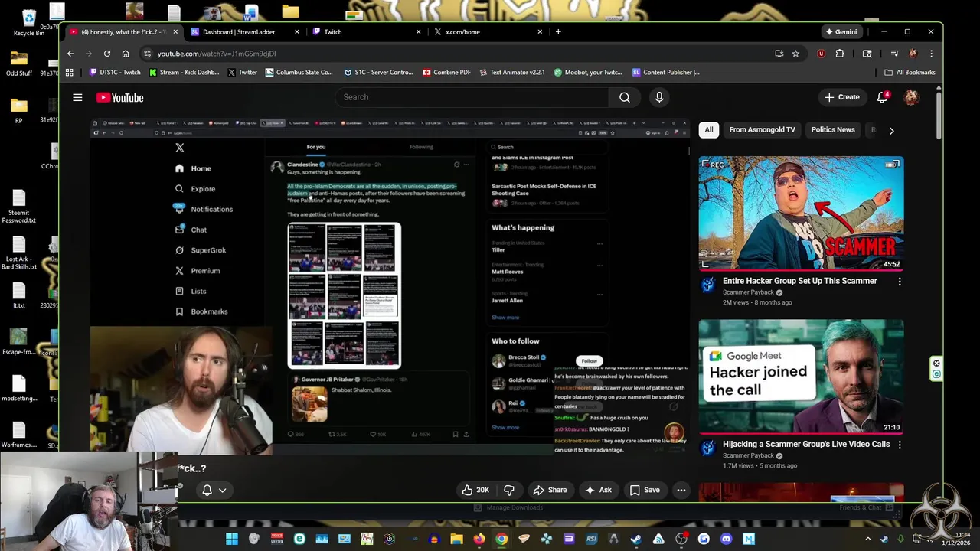980x551 pixels.
Task: Click the Chrome home button
Action: point(126,54)
